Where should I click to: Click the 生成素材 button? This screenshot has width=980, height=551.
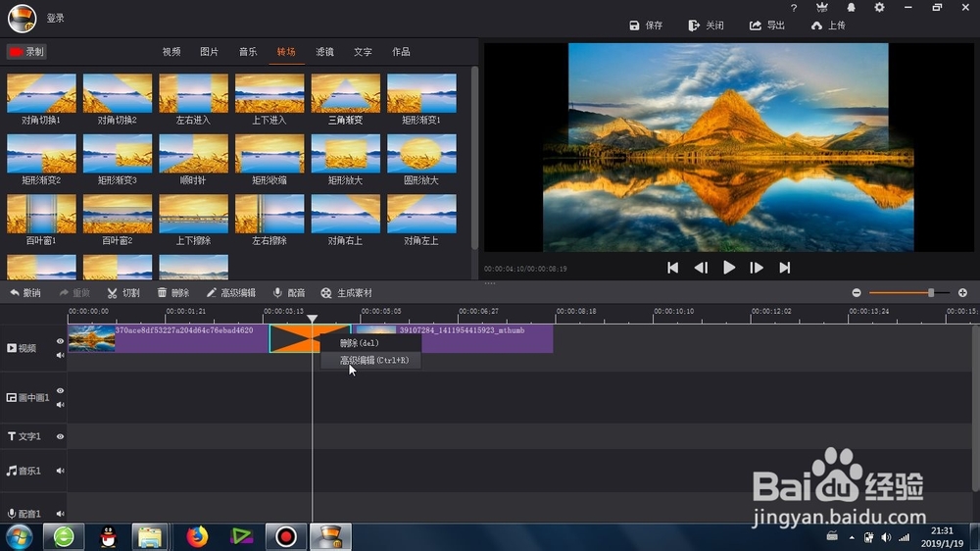point(346,293)
